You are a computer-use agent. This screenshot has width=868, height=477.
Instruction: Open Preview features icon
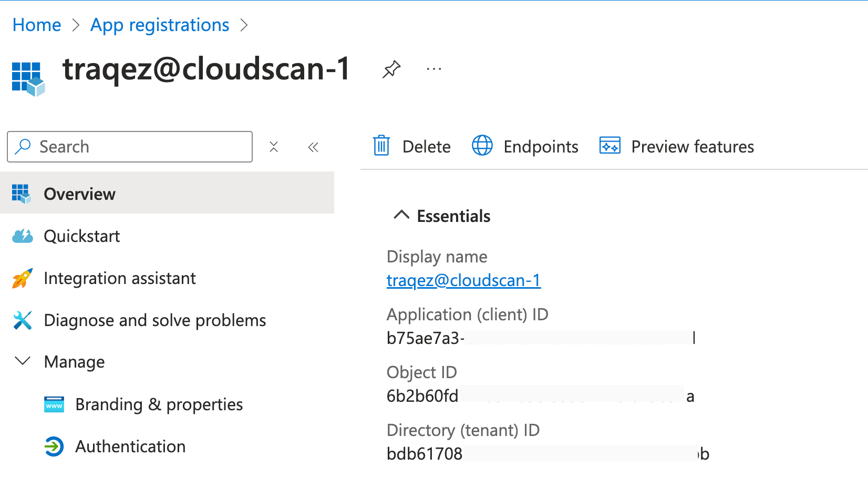pos(610,146)
